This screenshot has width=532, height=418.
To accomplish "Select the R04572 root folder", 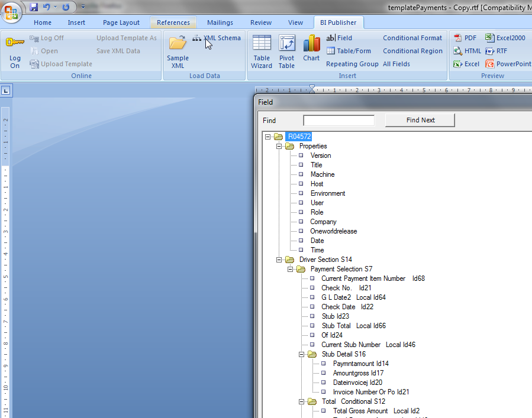I will point(299,137).
